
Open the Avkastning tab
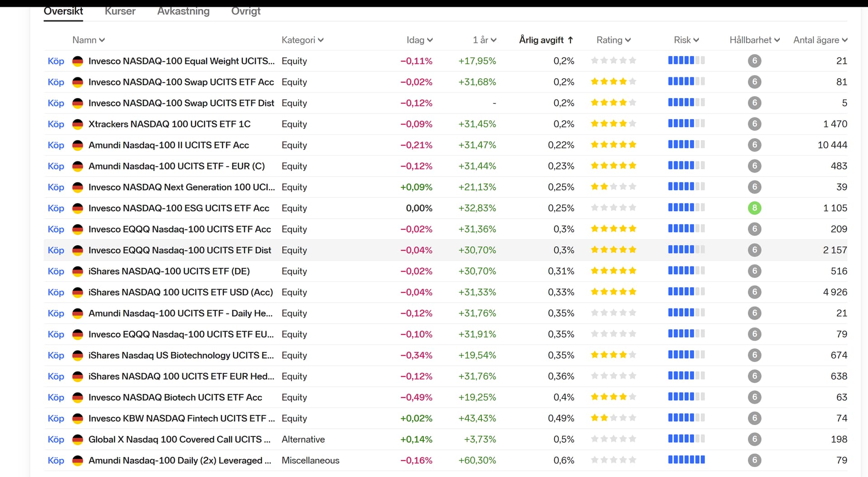183,11
